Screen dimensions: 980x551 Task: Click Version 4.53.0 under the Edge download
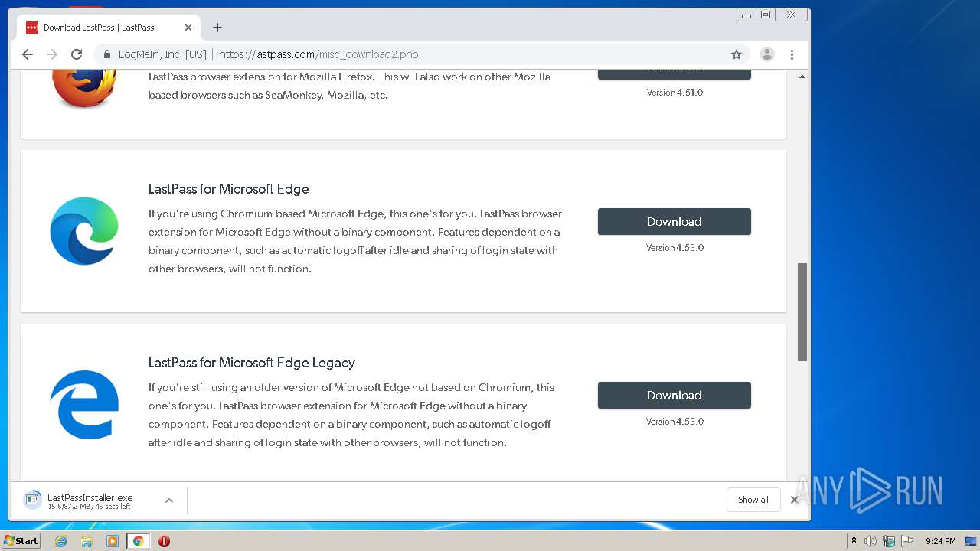click(675, 248)
